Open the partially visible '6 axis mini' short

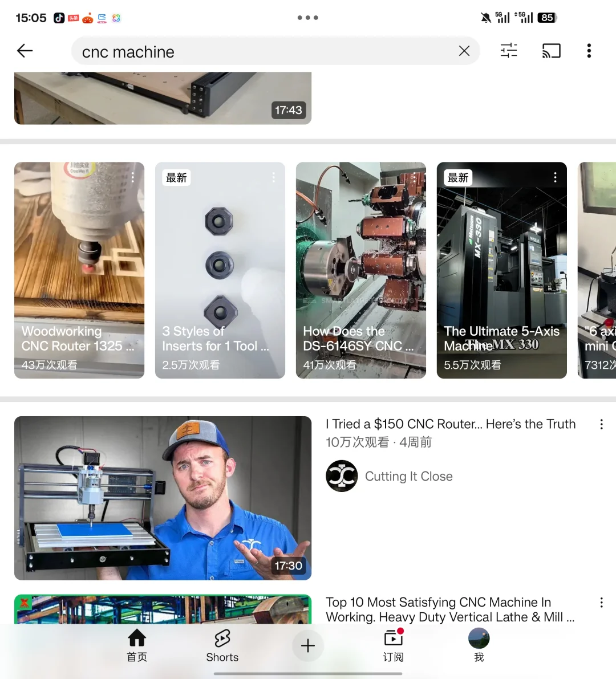click(x=597, y=270)
